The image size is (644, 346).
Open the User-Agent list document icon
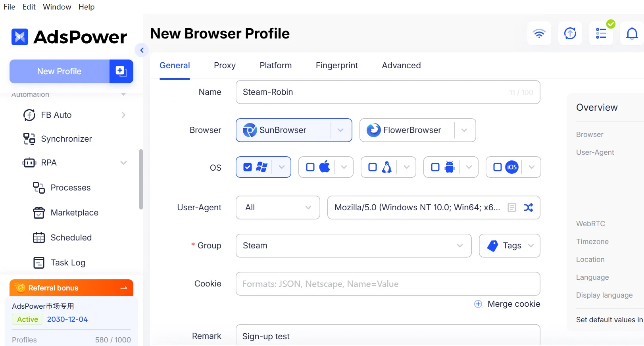512,208
